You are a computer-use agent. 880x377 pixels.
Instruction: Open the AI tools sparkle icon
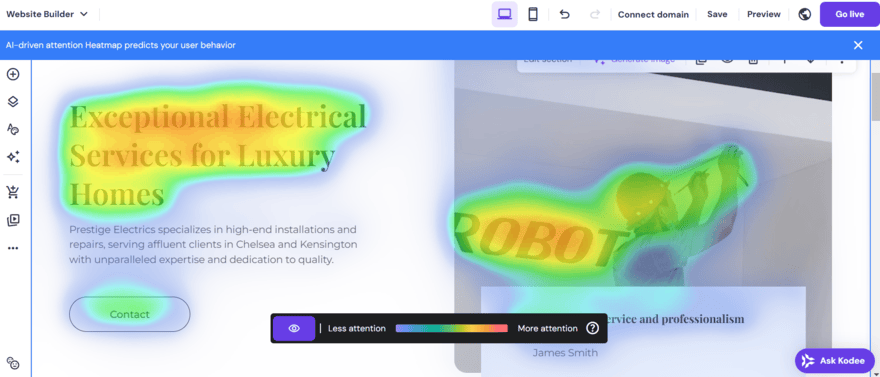(x=13, y=157)
